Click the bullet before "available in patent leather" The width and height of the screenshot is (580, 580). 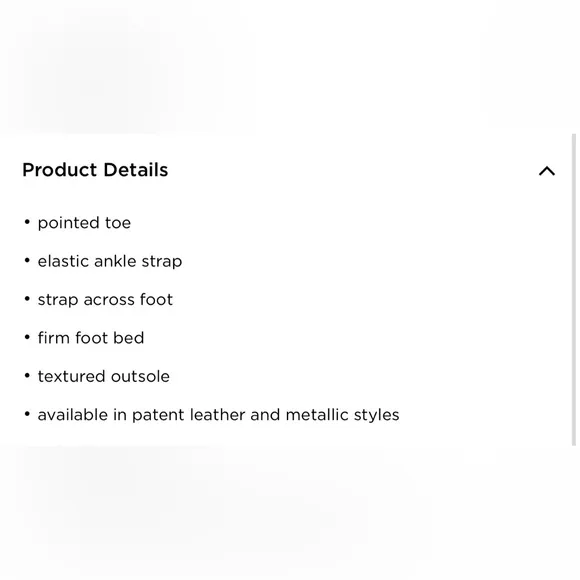27,414
